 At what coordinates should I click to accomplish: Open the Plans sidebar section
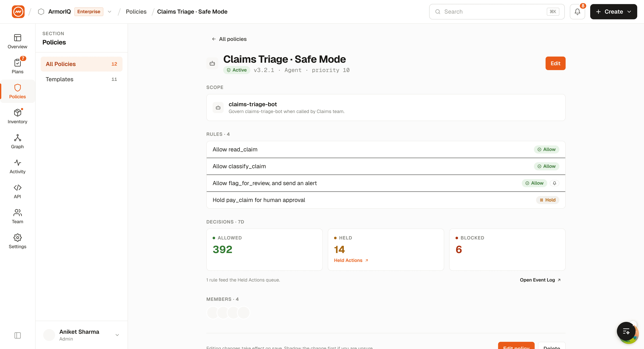coord(18,66)
